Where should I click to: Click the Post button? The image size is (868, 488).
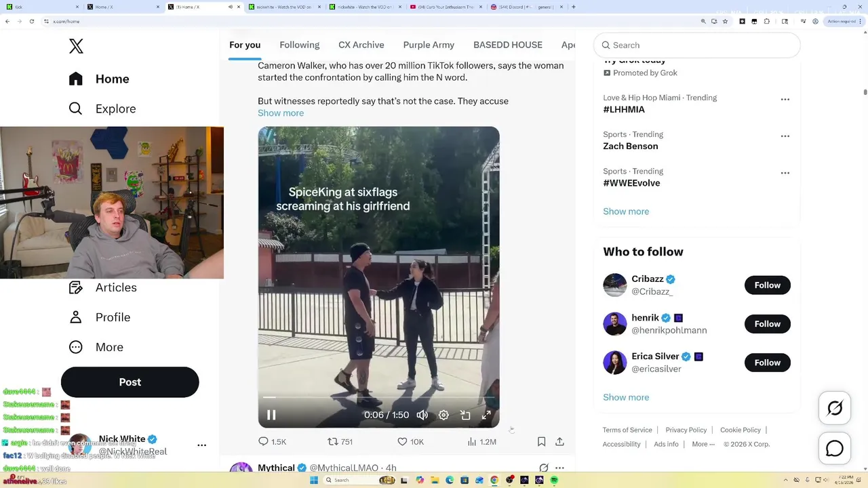[130, 382]
